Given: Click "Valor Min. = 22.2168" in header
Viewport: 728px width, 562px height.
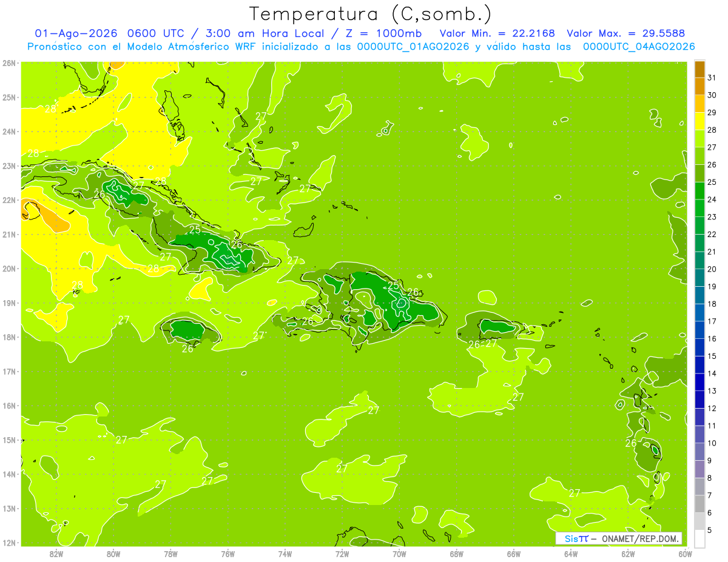Looking at the screenshot, I should click(x=497, y=33).
